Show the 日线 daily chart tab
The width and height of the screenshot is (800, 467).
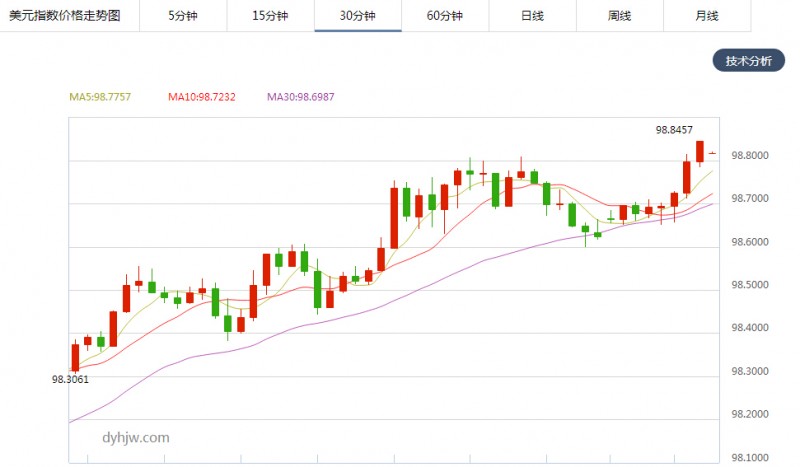[532, 16]
